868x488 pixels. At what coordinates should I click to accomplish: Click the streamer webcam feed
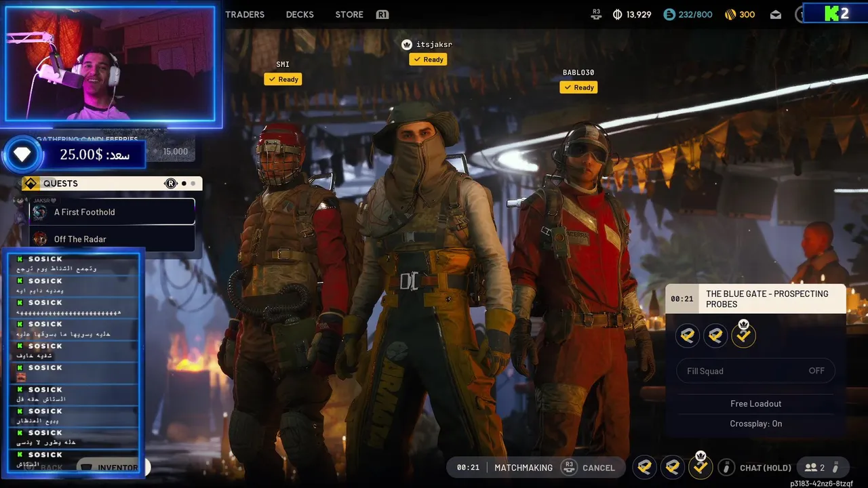point(110,65)
